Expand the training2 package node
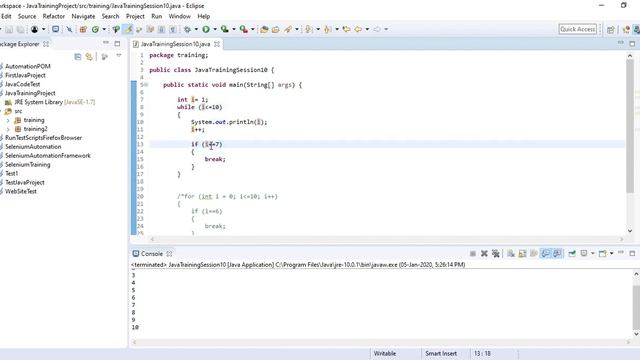Screen dimensions: 640x360 [8, 129]
